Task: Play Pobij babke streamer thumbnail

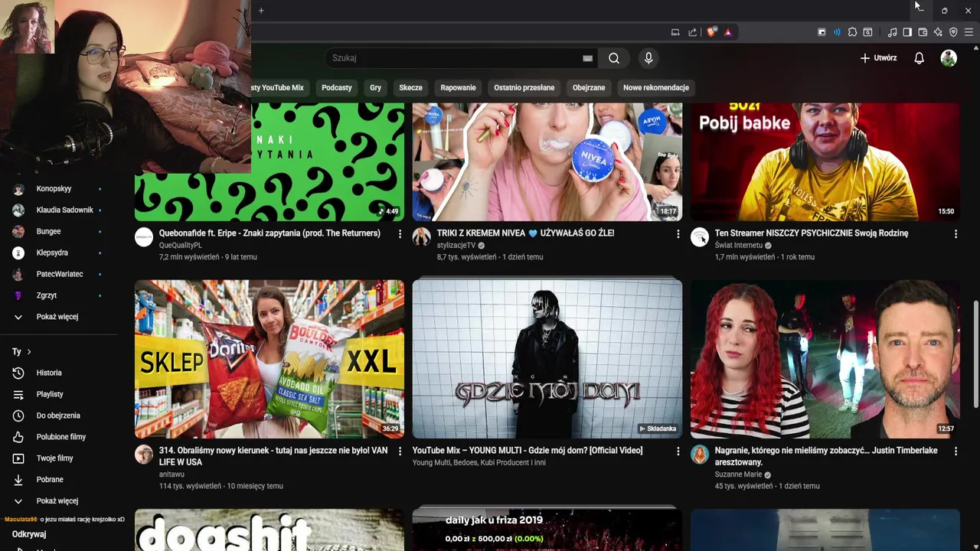Action: pyautogui.click(x=825, y=162)
